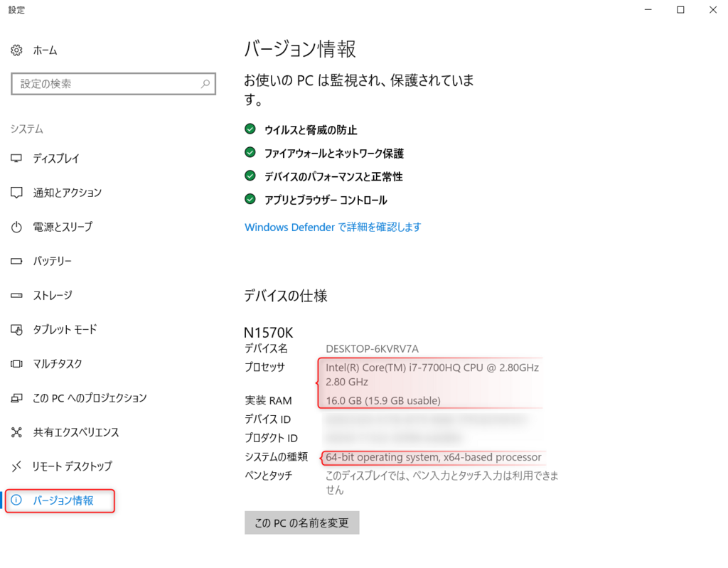
Task: Click device name DESKTOP-6KVRV7A
Action: pos(372,349)
